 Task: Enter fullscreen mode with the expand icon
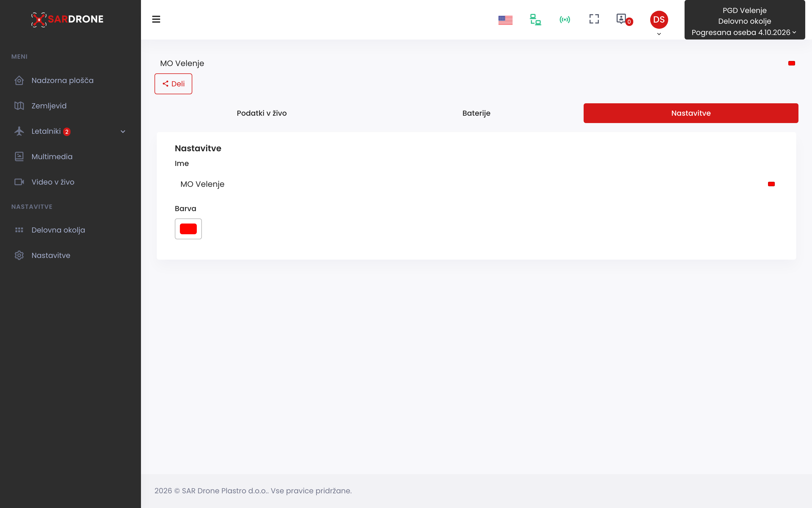point(594,19)
